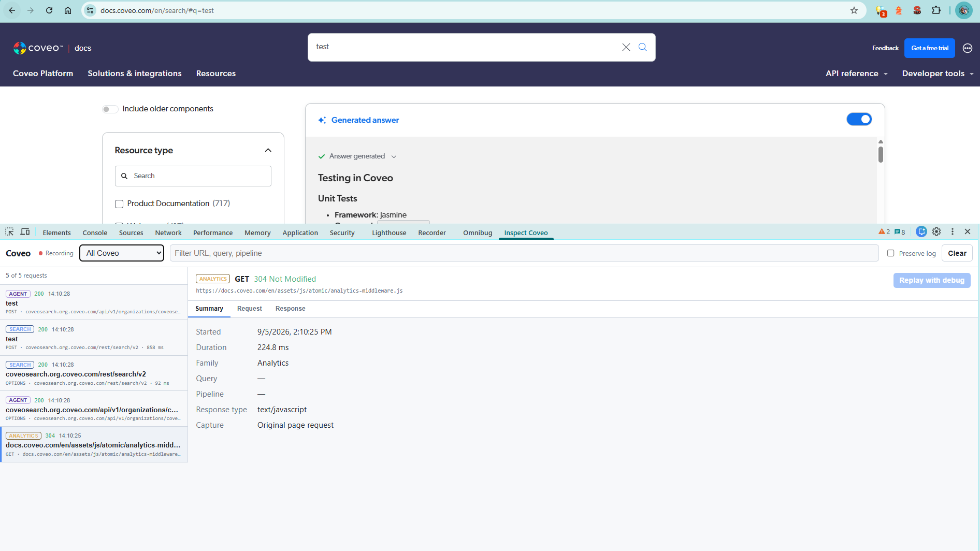This screenshot has width=980, height=551.
Task: Select the SEARCH POST test request
Action: [x=94, y=338]
